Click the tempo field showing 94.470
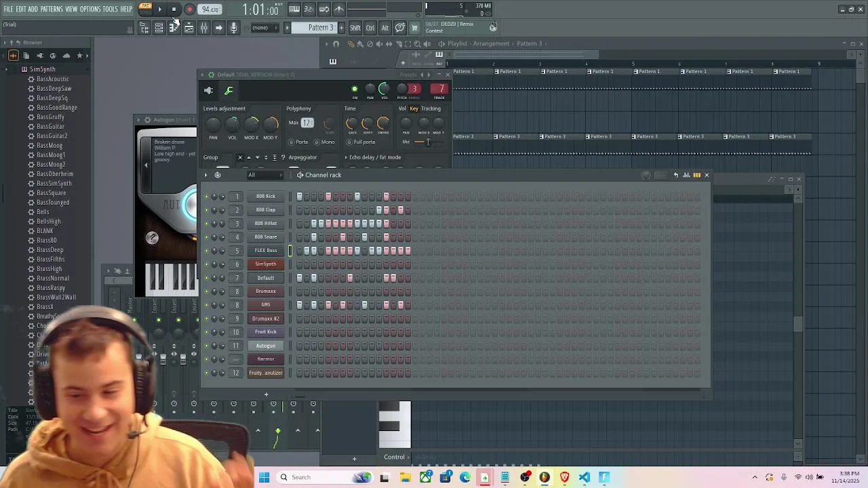868x488 pixels. click(210, 9)
